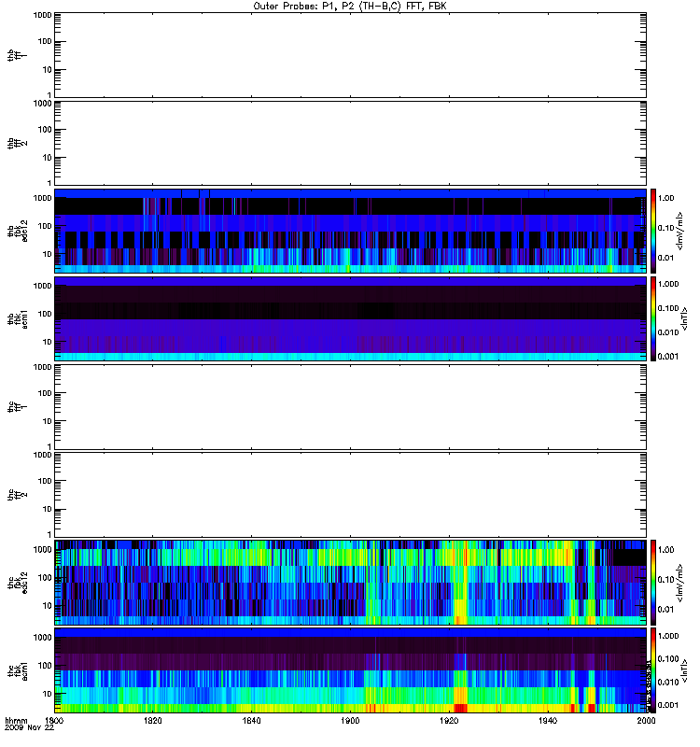The image size is (700, 747).
Task: Click the 1000 y-axis tick of thb fff 1
Action: (42, 15)
